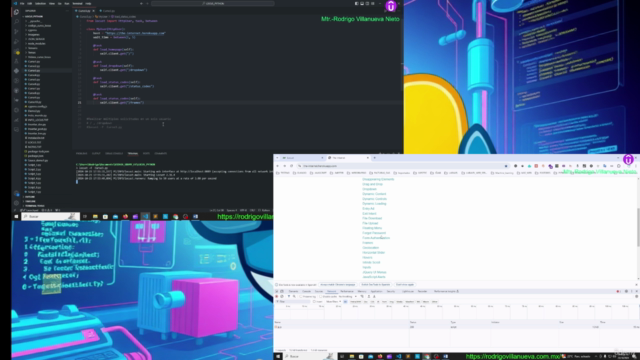
Task: Select the TERMINAL tab in VS Code panel
Action: coord(133,153)
